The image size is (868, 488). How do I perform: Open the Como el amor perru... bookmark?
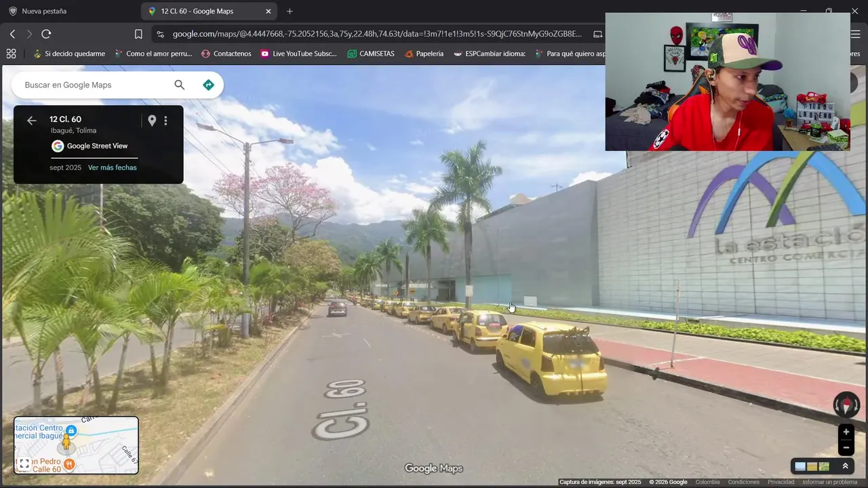coord(153,54)
